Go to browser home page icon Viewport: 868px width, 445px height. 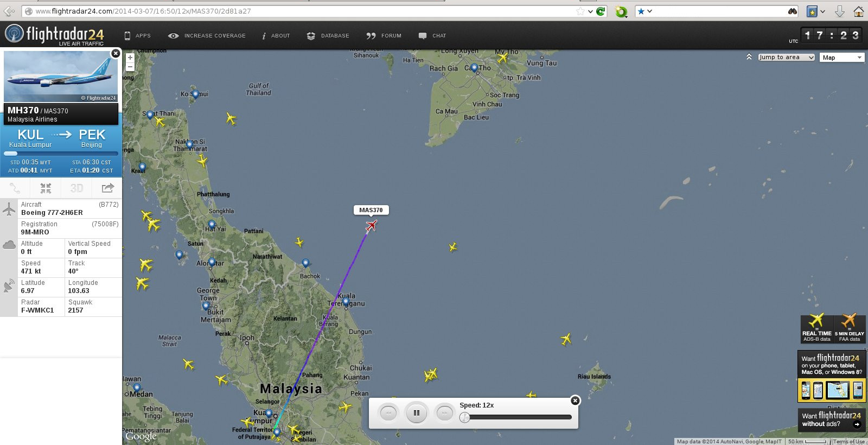(858, 11)
